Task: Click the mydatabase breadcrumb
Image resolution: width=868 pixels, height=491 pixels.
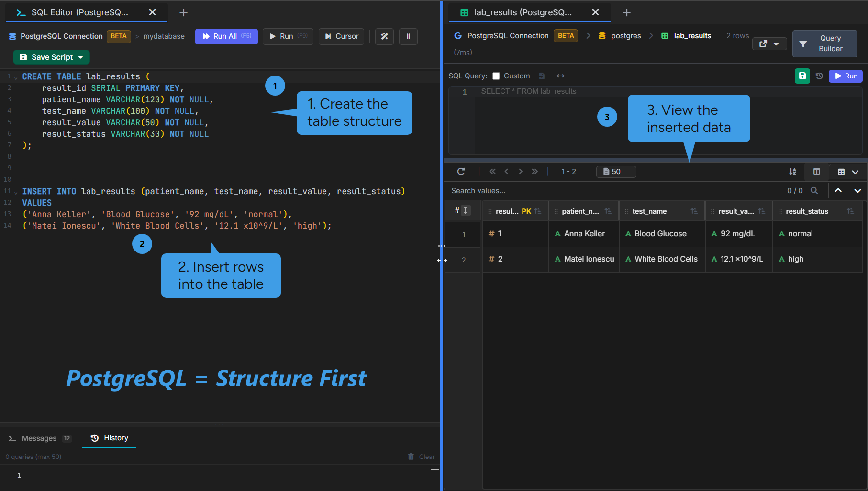Action: pyautogui.click(x=164, y=36)
